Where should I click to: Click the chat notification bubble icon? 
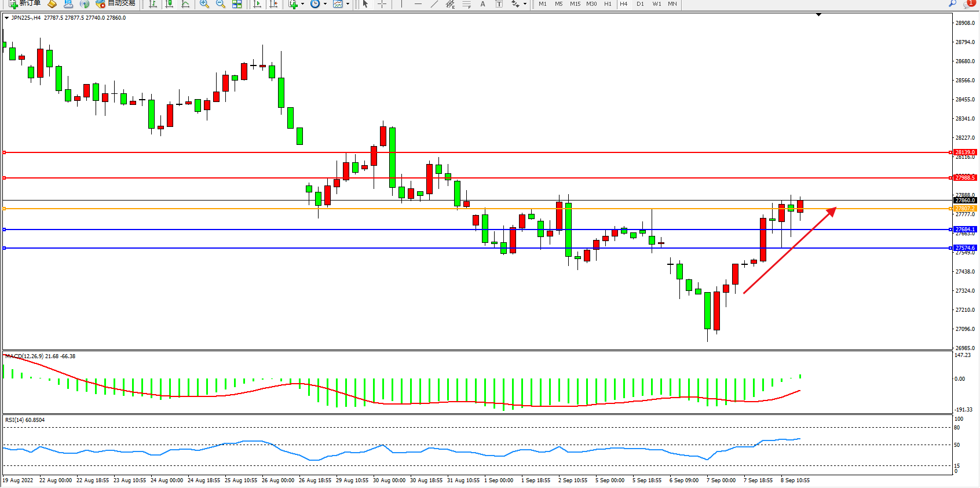[x=969, y=3]
